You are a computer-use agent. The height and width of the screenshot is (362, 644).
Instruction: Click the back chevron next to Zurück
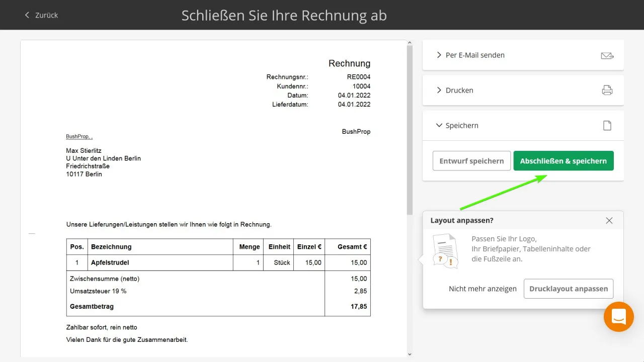pos(27,15)
